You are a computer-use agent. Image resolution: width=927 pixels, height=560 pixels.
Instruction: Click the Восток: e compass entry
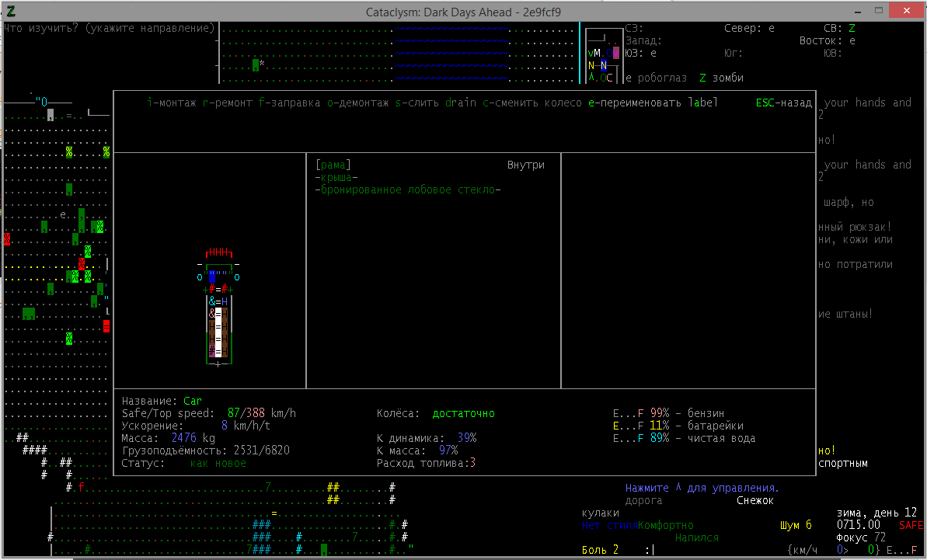click(x=827, y=40)
